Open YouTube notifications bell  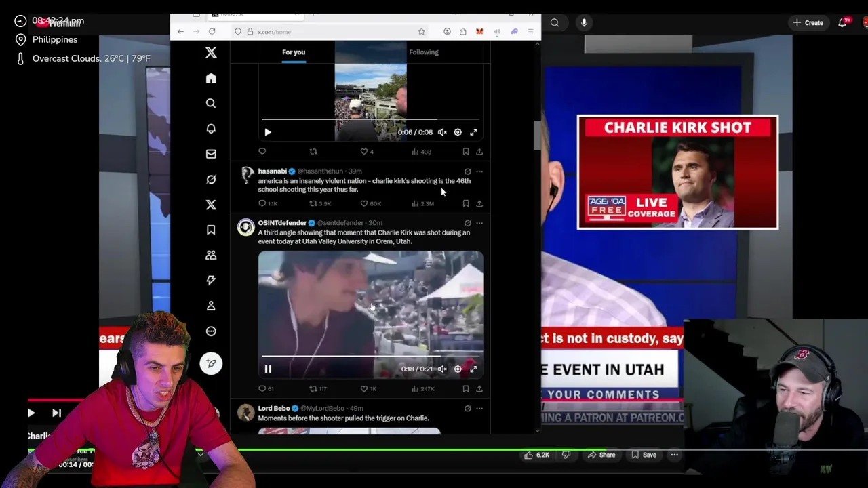(x=842, y=22)
